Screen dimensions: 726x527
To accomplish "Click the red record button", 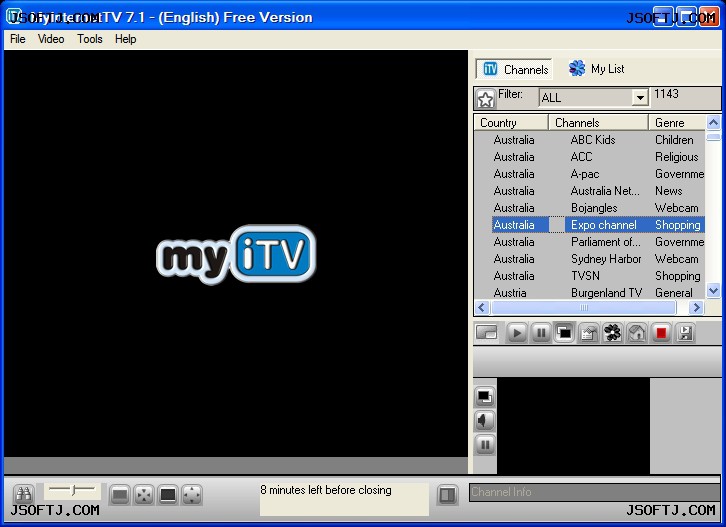I will 661,333.
